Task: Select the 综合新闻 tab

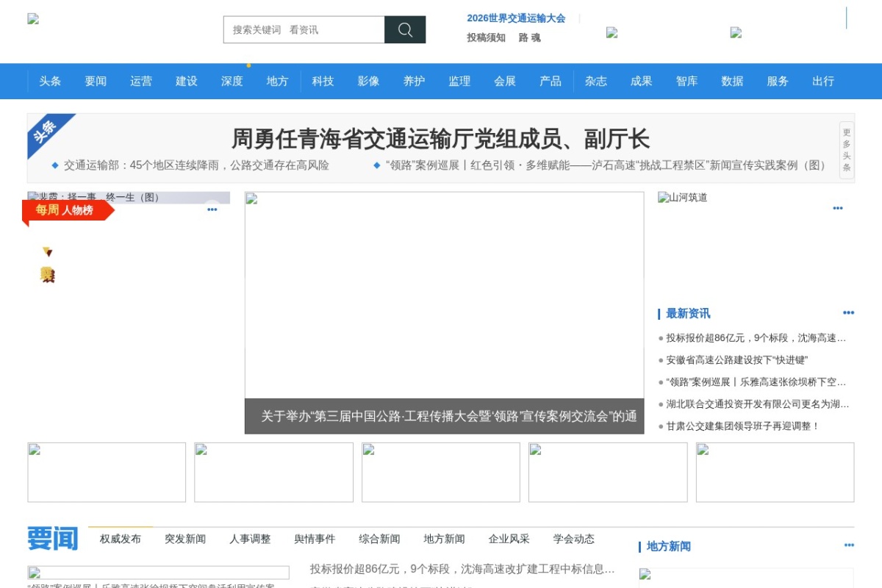Action: [379, 539]
